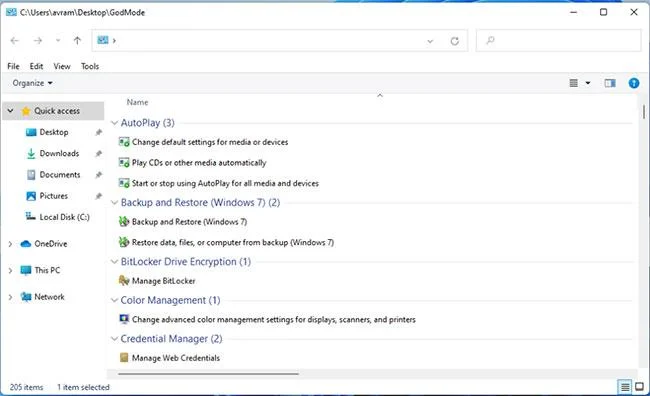
Task: Switch to large thumbnails view in status bar
Action: [640, 387]
